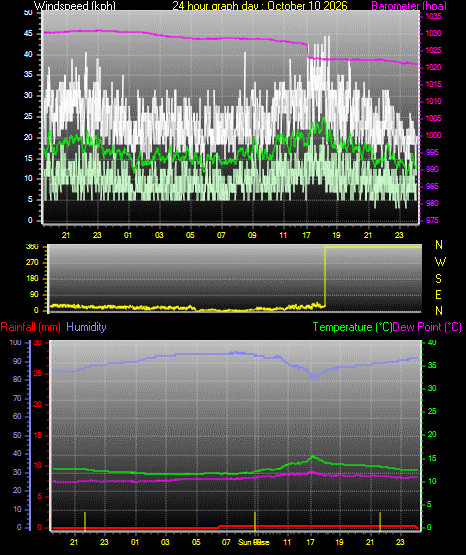Click 35 on the windspeed axis
This screenshot has height=555, width=466.
28,75
